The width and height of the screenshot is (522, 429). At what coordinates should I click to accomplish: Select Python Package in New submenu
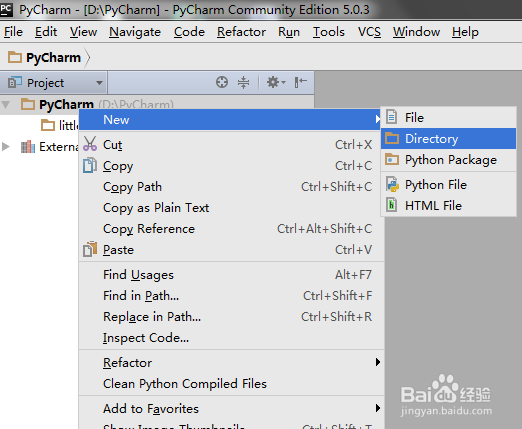tap(448, 160)
